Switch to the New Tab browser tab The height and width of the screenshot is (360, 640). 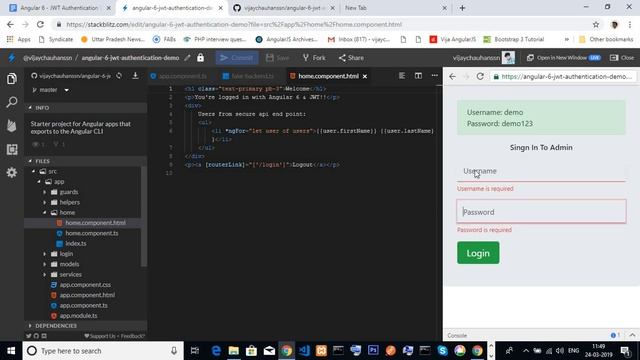pos(395,8)
